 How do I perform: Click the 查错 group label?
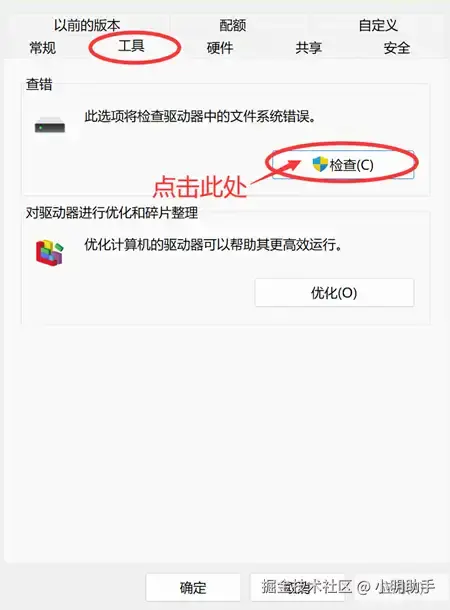point(39,84)
